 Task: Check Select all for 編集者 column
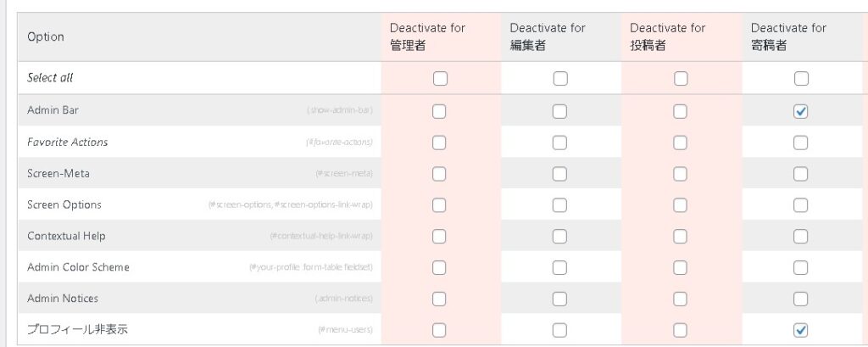tap(560, 79)
